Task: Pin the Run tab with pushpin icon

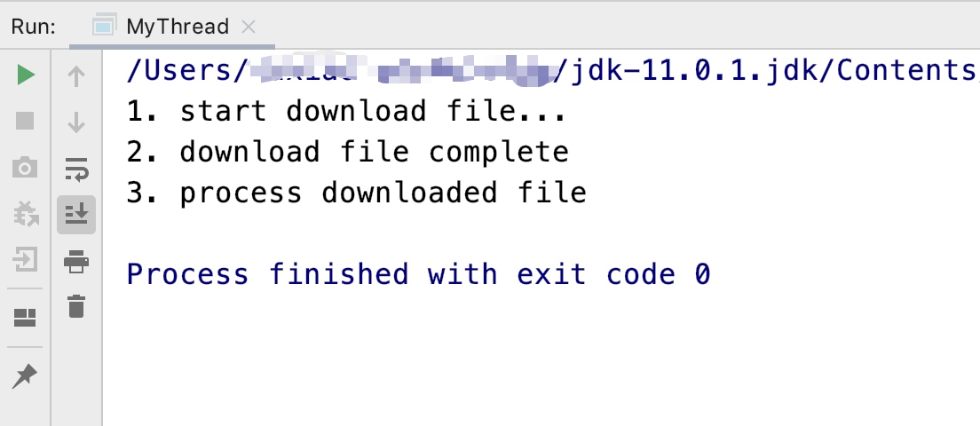Action: [x=25, y=376]
